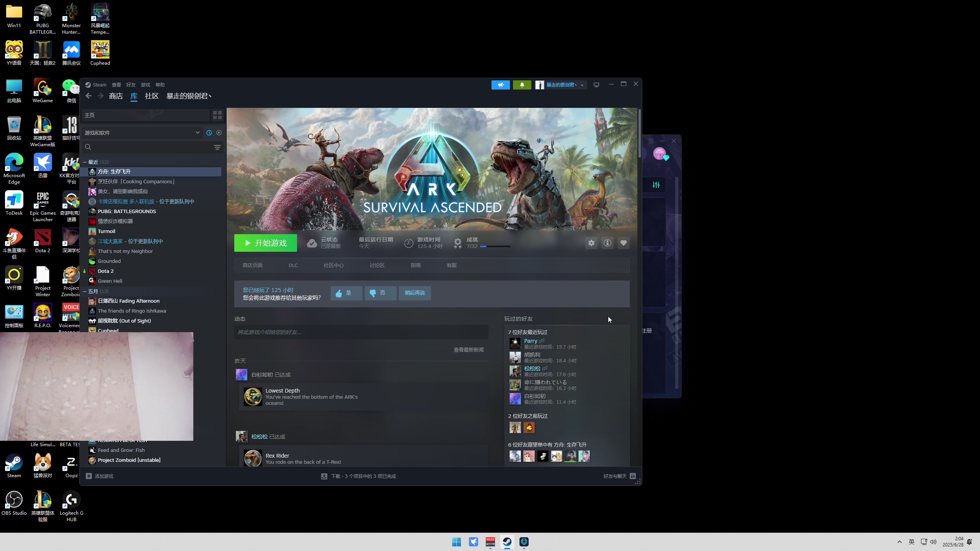Click the cloud status icon
This screenshot has height=551, width=980.
click(x=312, y=243)
